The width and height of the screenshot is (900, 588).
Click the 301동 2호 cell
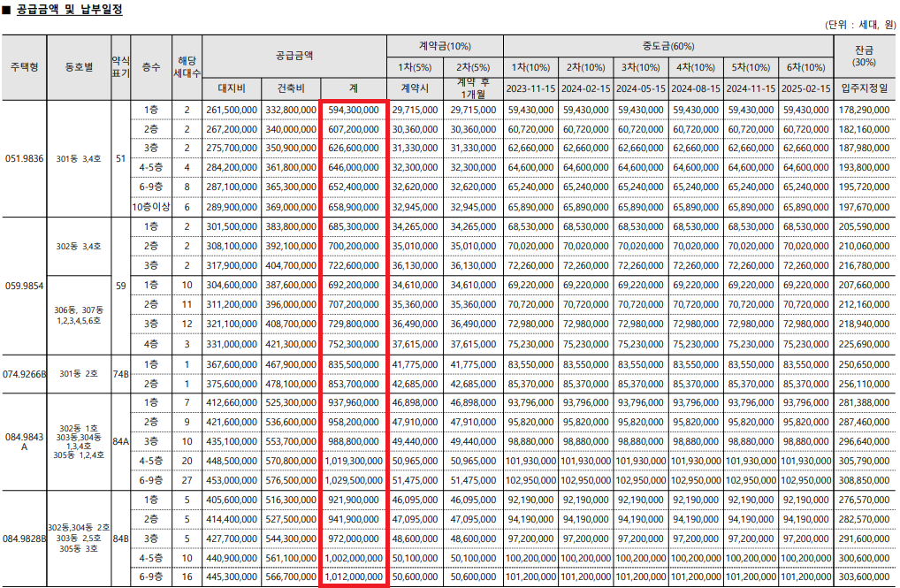(79, 374)
